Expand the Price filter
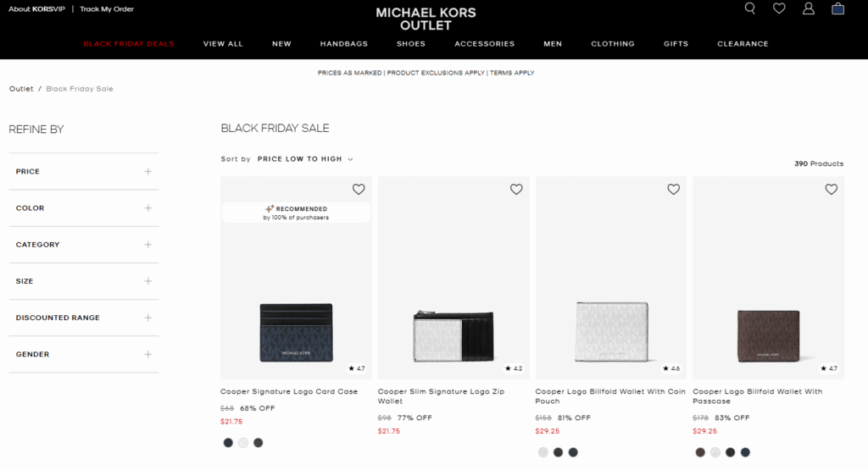This screenshot has width=868, height=470. click(147, 172)
